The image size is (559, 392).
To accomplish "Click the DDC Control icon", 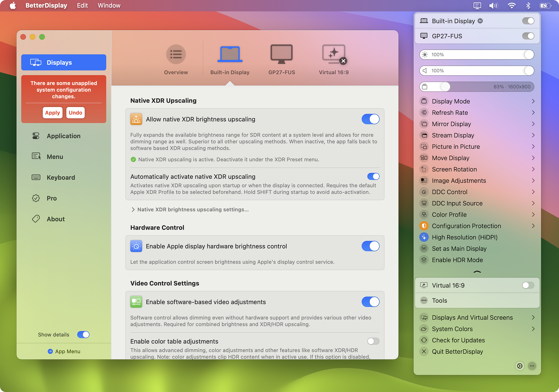I will pos(424,192).
